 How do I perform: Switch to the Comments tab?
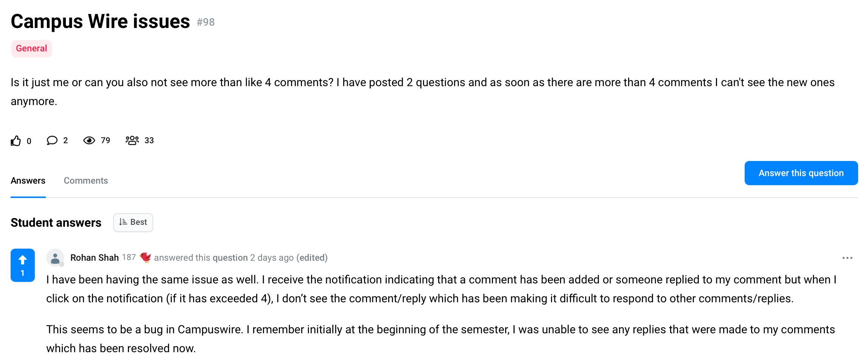click(x=86, y=181)
